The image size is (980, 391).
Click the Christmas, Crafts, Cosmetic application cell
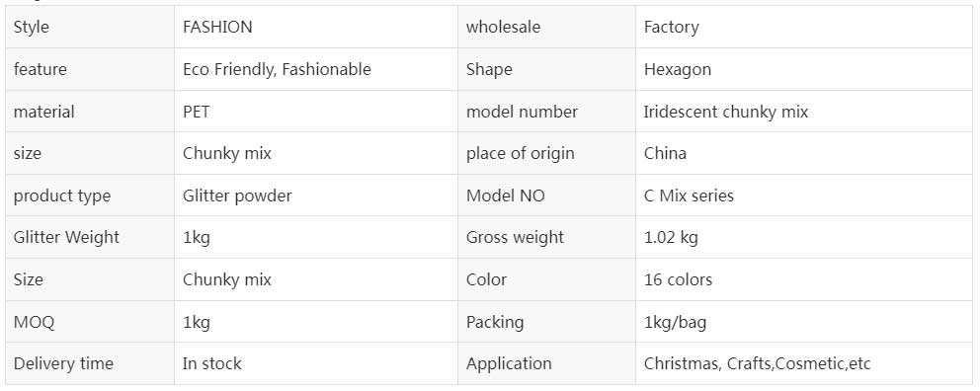point(804,363)
